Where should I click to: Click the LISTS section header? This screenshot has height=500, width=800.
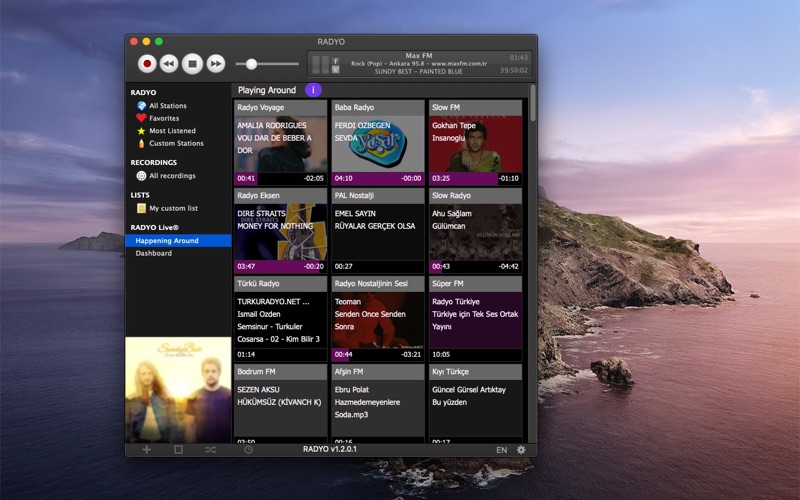(x=140, y=195)
